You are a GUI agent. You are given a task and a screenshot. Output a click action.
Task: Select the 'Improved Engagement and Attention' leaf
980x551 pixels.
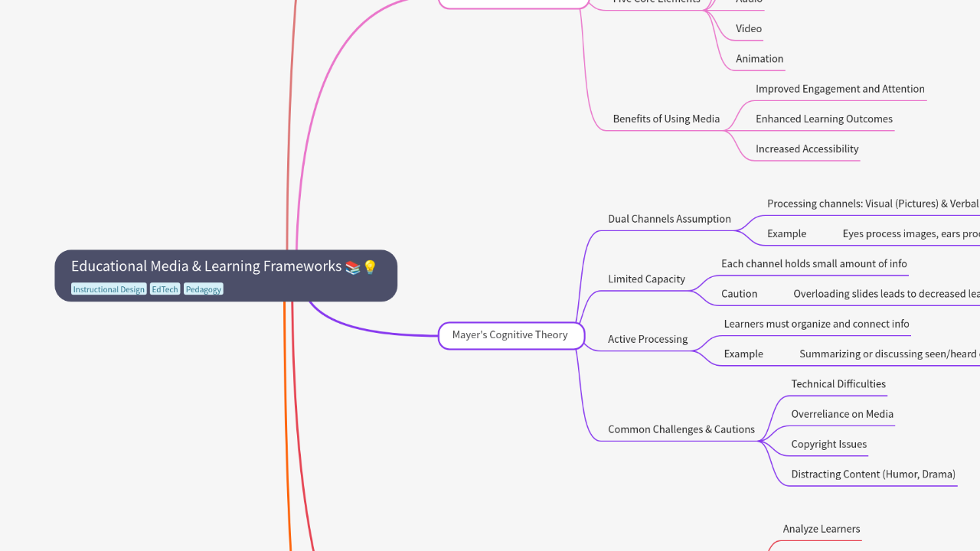point(840,89)
